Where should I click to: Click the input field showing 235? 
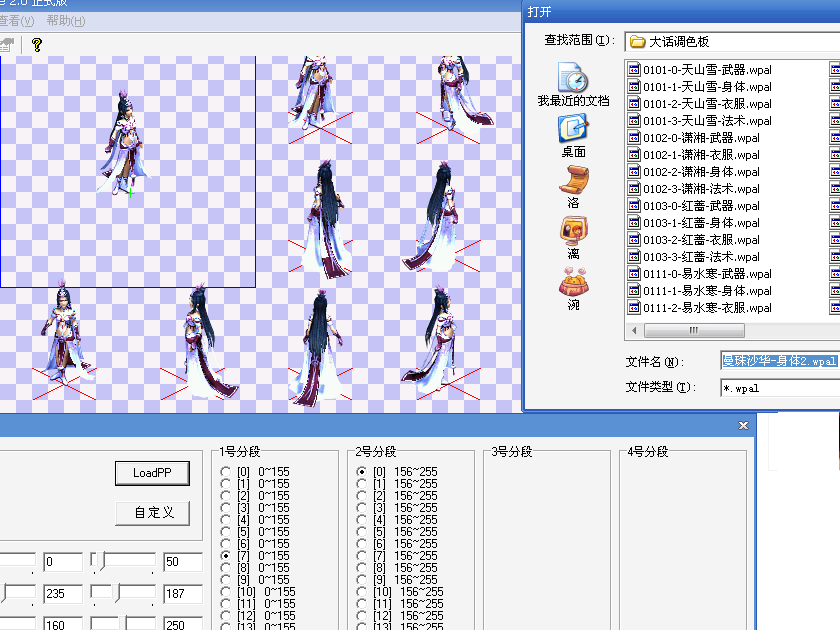click(63, 594)
